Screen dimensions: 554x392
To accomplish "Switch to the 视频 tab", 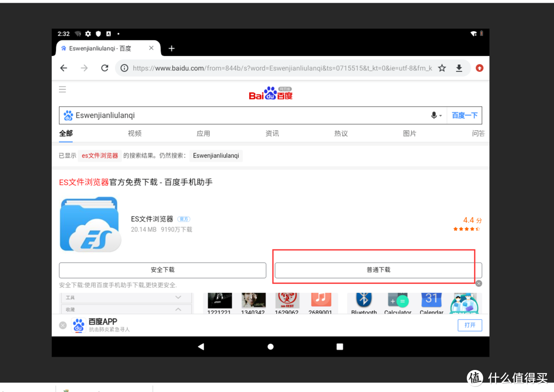I will point(134,133).
